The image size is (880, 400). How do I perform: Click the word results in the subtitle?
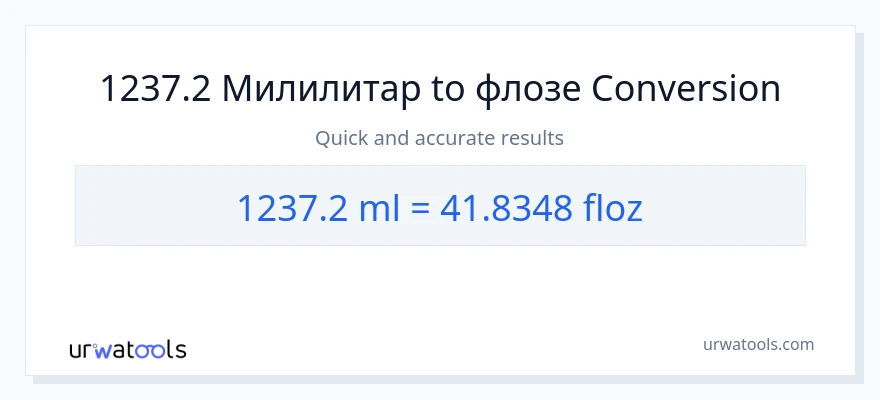coord(532,138)
